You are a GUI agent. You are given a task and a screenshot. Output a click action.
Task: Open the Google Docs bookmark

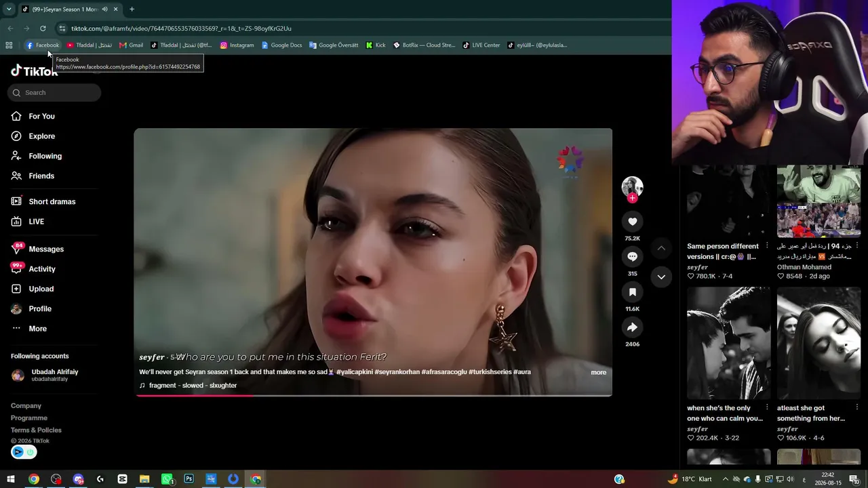(x=281, y=45)
